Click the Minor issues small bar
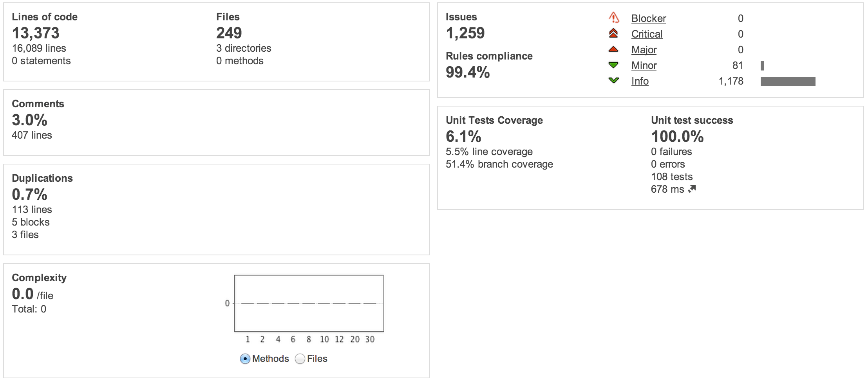 762,65
